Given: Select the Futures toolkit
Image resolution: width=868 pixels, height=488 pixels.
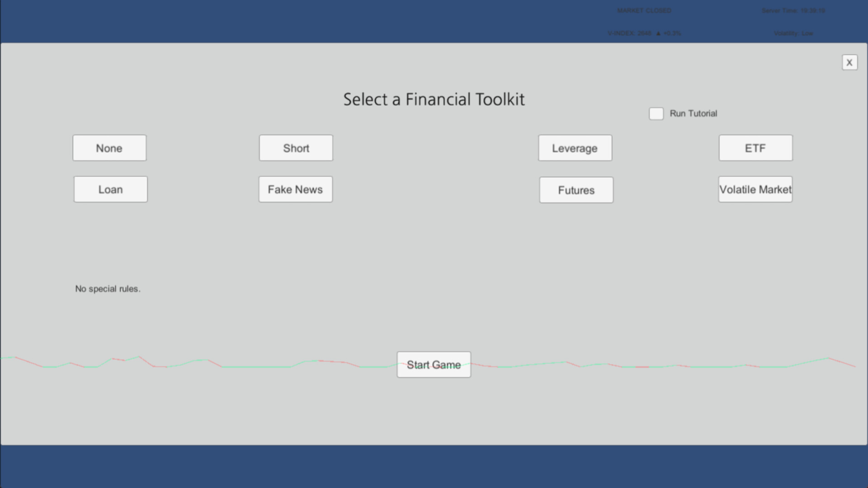Looking at the screenshot, I should coord(576,190).
